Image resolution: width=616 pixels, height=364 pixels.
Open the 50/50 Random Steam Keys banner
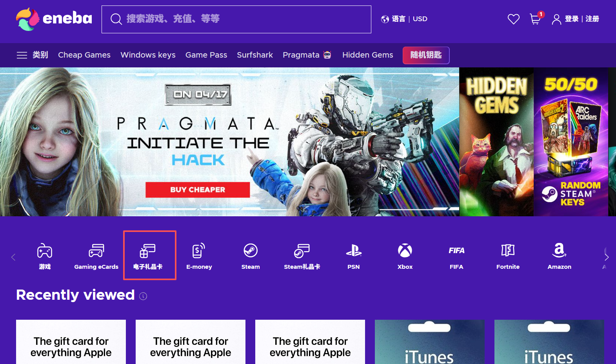click(571, 142)
